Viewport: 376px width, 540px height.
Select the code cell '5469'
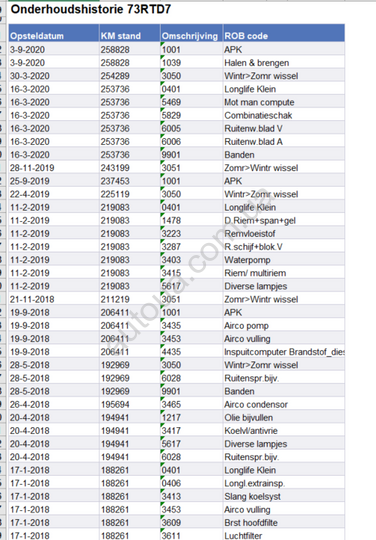[x=191, y=102]
